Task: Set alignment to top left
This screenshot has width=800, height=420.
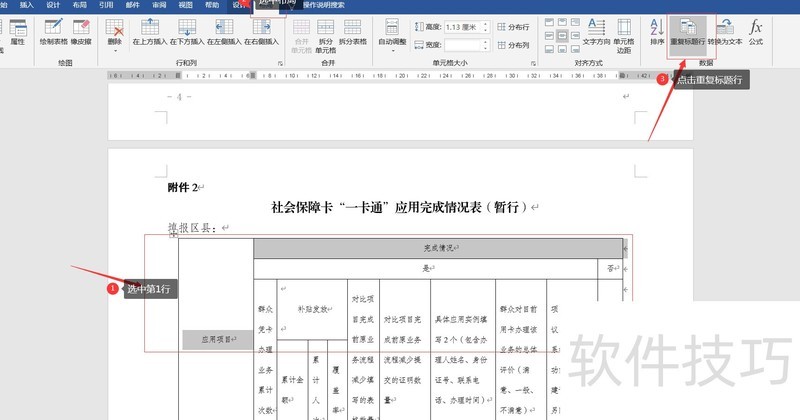Action: tap(549, 22)
